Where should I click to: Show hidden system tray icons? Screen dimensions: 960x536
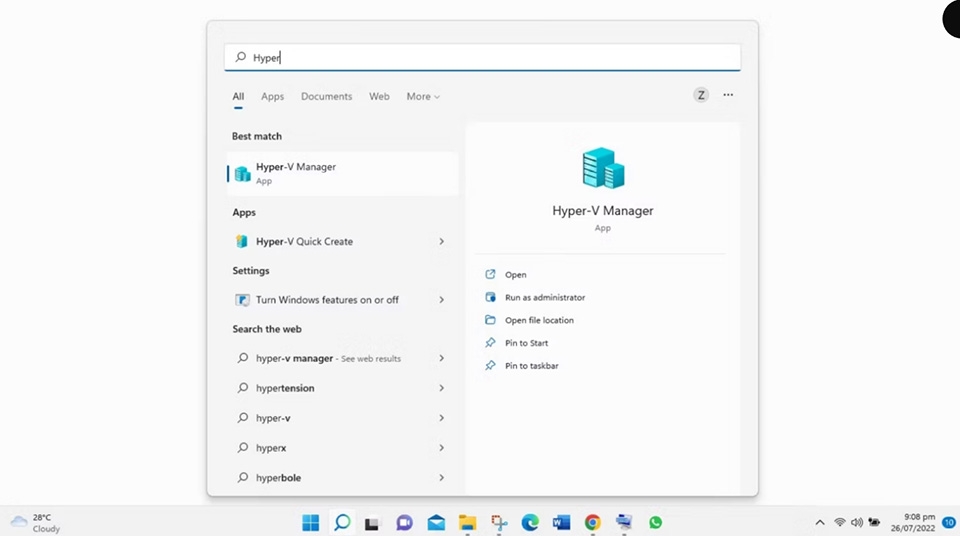tap(820, 523)
